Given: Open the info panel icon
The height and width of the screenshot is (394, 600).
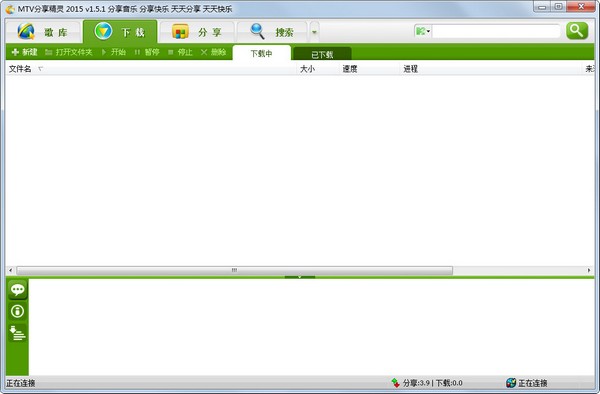Looking at the screenshot, I should [17, 311].
